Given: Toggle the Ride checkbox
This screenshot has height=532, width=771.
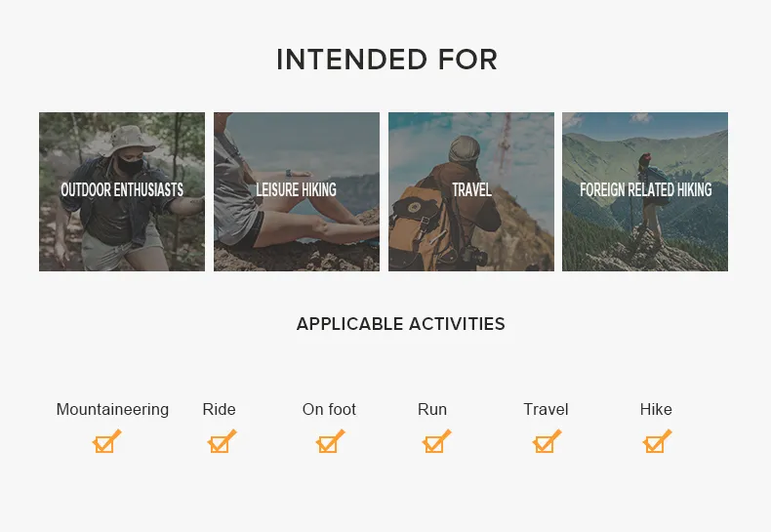Looking at the screenshot, I should tap(221, 443).
